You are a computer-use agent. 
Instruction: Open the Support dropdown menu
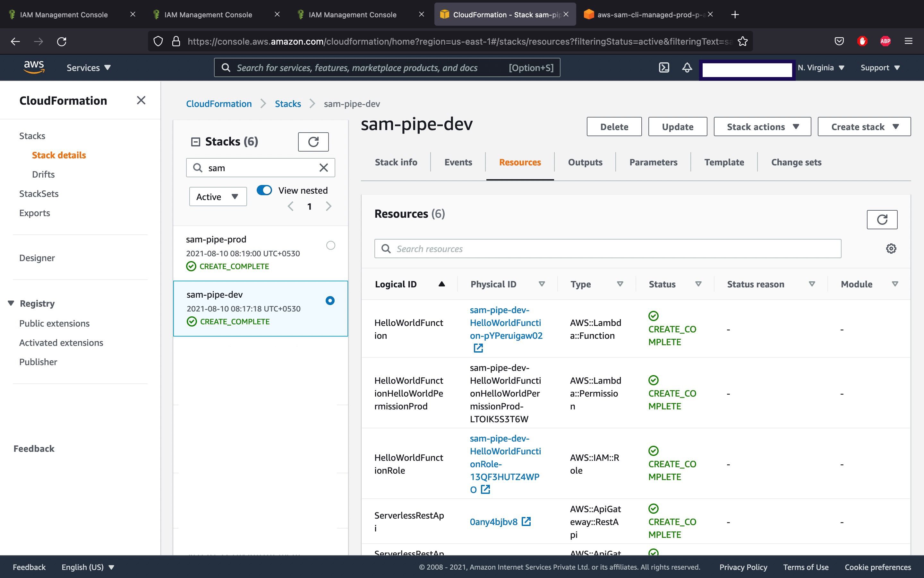point(880,68)
